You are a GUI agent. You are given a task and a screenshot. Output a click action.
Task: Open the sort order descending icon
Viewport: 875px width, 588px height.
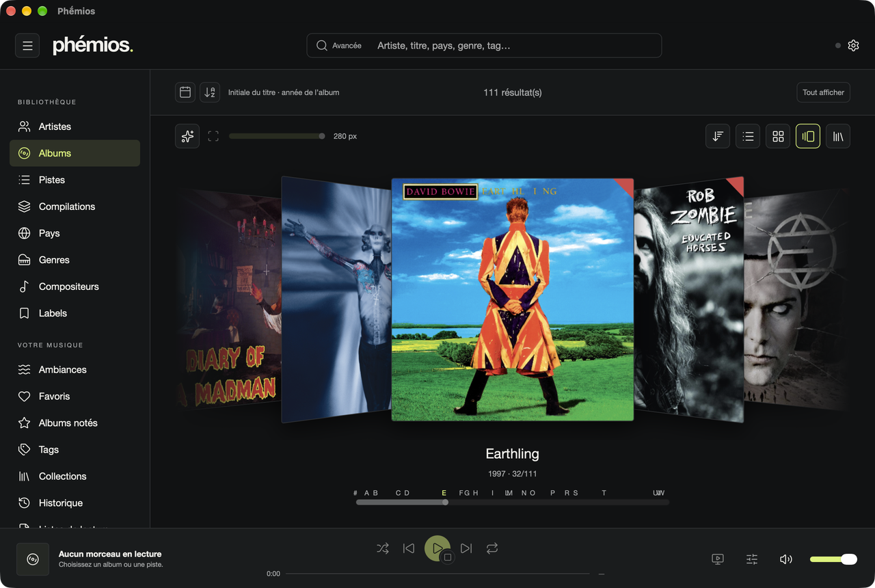tap(718, 136)
